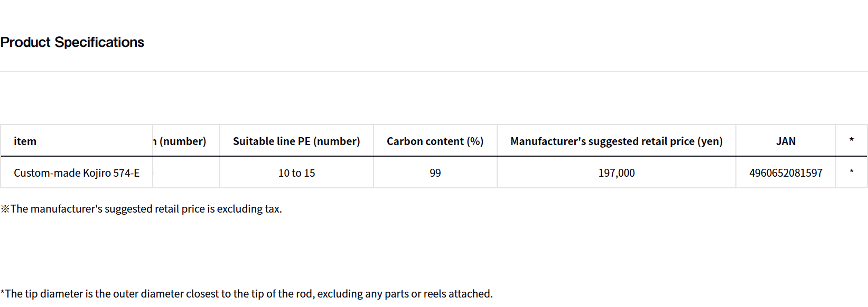Click the asterisk starting the tip diameter footnote
The width and height of the screenshot is (868, 307).
3,292
